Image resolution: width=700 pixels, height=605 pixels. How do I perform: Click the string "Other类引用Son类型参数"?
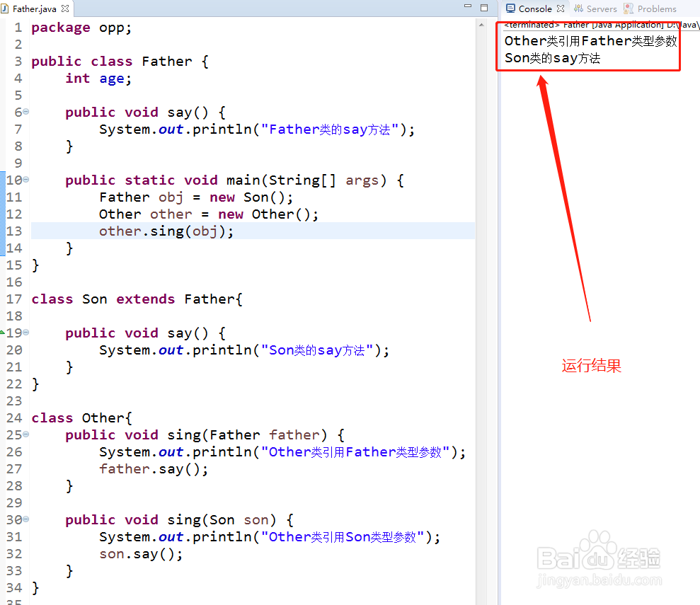click(x=343, y=537)
